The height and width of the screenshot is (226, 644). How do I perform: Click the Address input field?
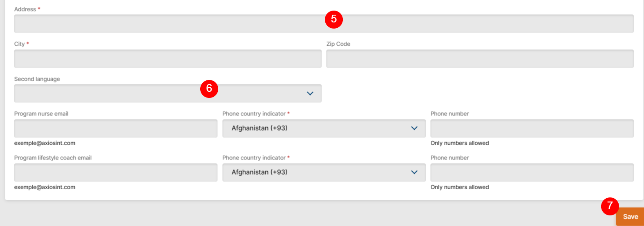tap(163, 24)
